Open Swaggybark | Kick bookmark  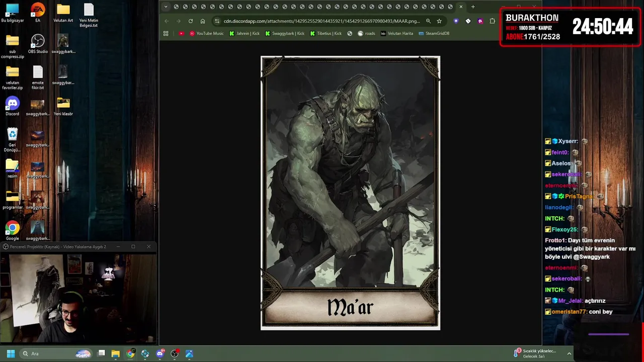tap(285, 33)
